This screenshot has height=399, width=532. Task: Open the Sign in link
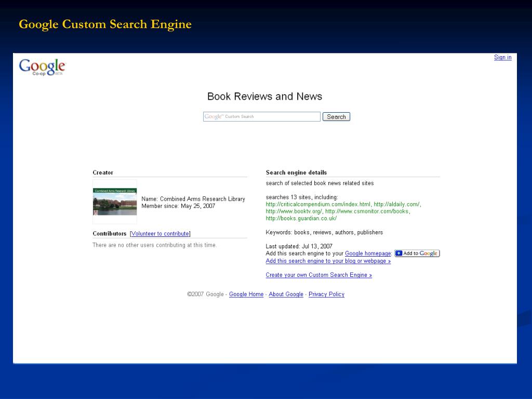502,57
